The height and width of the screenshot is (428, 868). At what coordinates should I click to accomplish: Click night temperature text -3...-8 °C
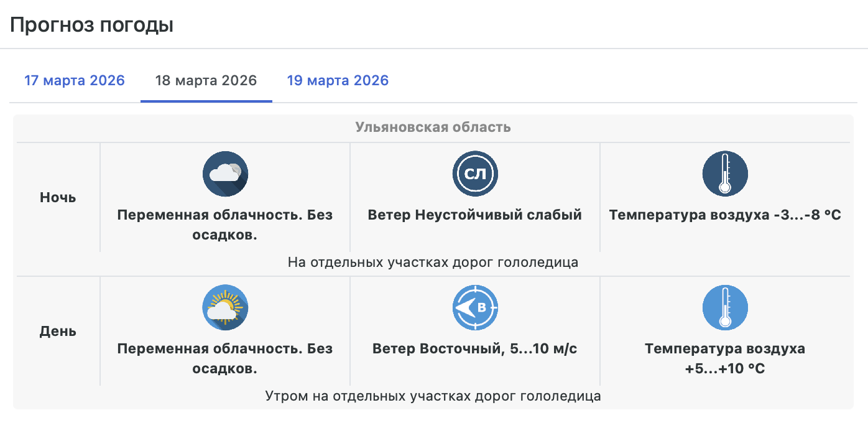coord(725,215)
